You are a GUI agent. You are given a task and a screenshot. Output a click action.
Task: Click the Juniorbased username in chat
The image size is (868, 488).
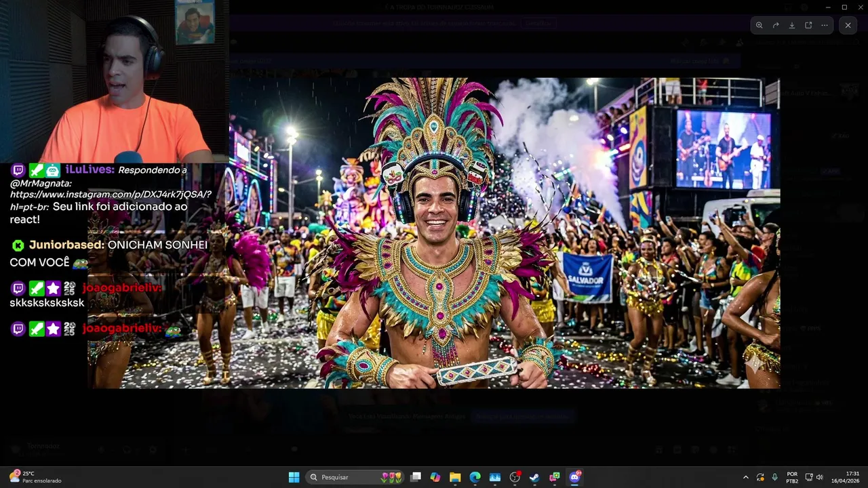tap(66, 245)
